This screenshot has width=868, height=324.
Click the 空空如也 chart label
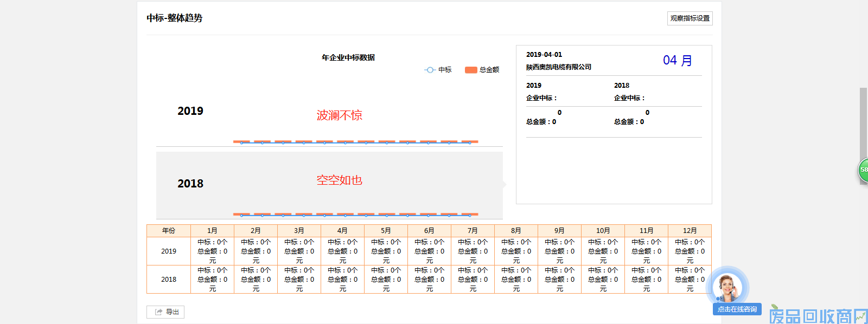tap(339, 180)
